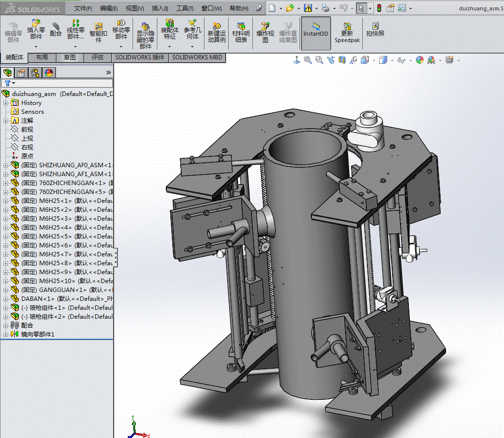
Task: Toggle the Instant3D button
Action: [x=315, y=30]
